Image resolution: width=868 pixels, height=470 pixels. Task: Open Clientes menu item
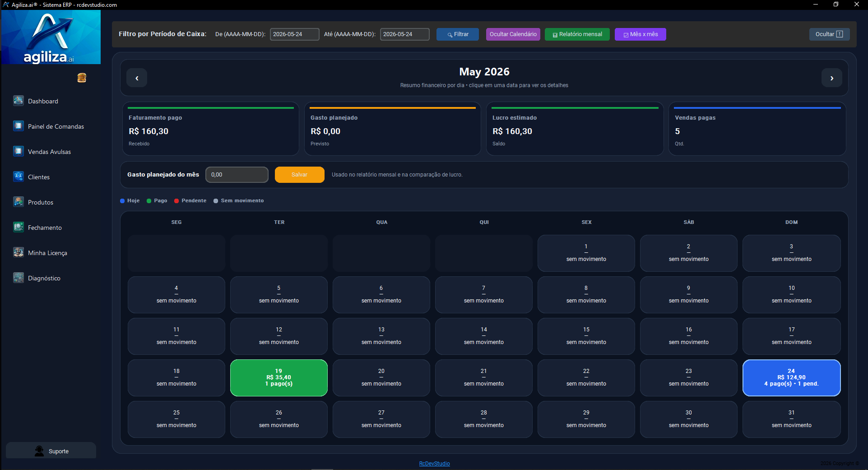point(39,177)
